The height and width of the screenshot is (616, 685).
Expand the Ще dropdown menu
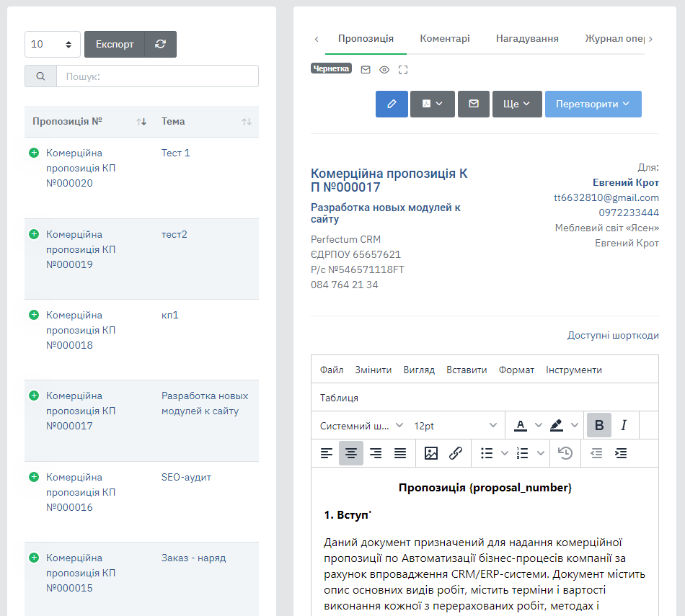[517, 104]
